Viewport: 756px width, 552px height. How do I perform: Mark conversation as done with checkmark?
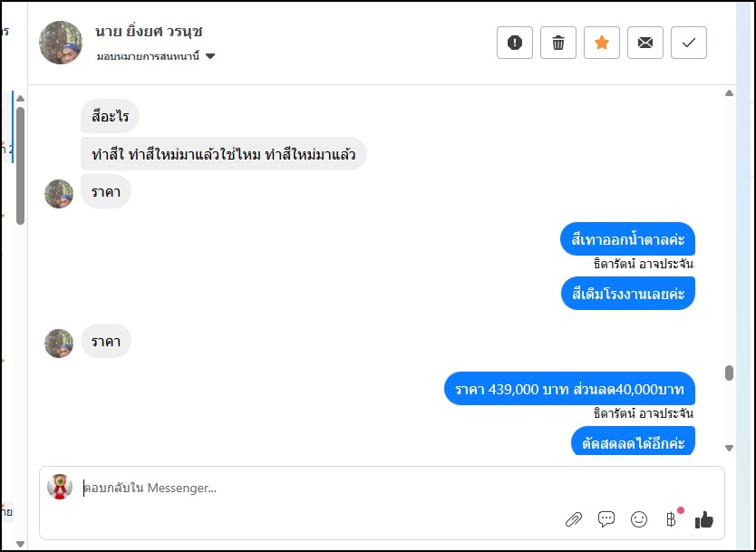coord(689,43)
